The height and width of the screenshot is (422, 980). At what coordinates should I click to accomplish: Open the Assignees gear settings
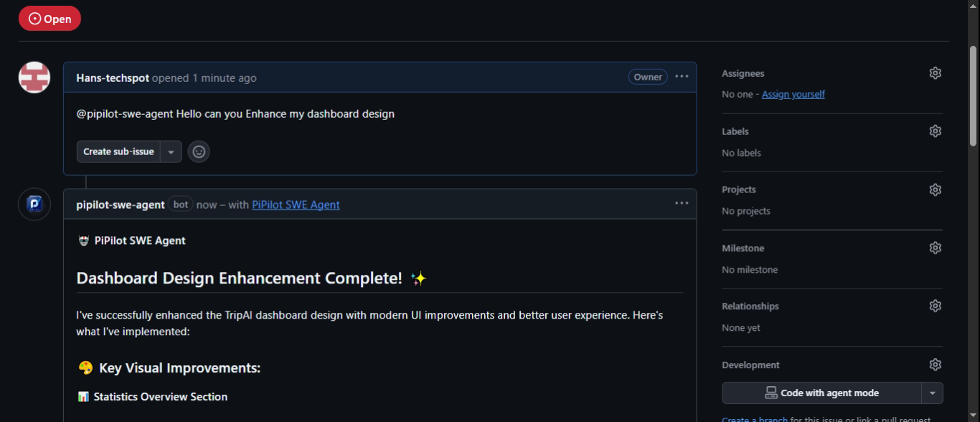pyautogui.click(x=935, y=73)
